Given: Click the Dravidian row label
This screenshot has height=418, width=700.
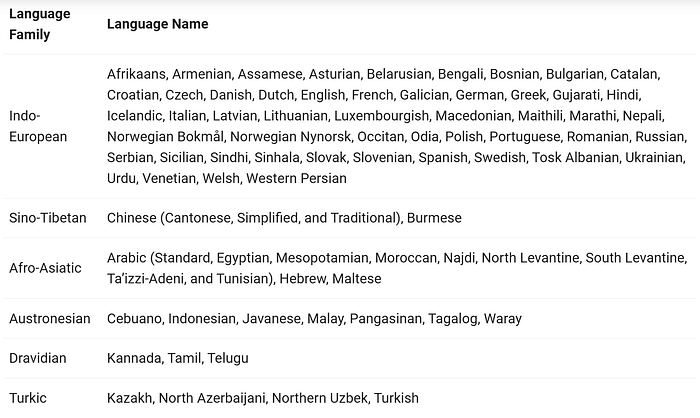Looking at the screenshot, I should 38,358.
